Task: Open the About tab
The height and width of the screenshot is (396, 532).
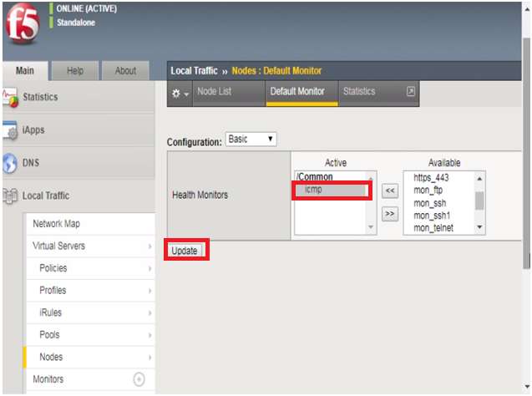Action: click(125, 71)
